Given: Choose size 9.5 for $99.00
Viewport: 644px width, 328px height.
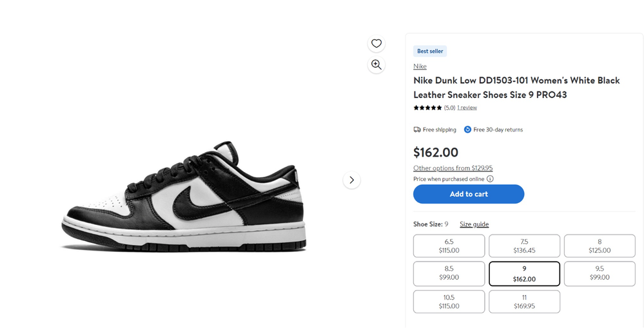Looking at the screenshot, I should pyautogui.click(x=600, y=273).
